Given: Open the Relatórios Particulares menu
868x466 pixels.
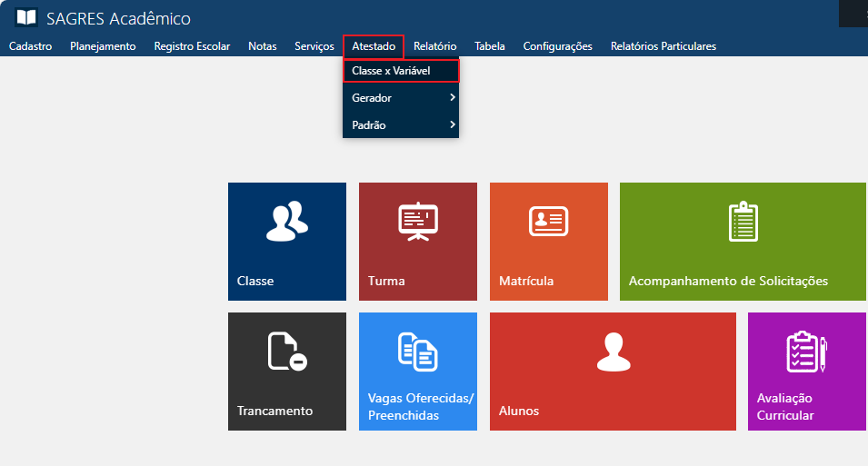Looking at the screenshot, I should (663, 46).
